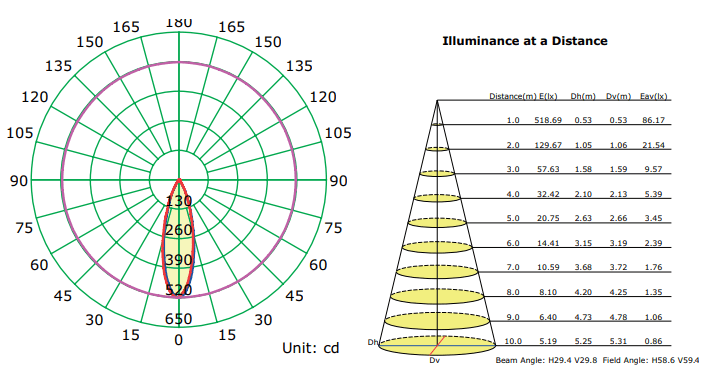Click the "Illuminance at a Distance" title
The image size is (718, 386).
point(525,41)
